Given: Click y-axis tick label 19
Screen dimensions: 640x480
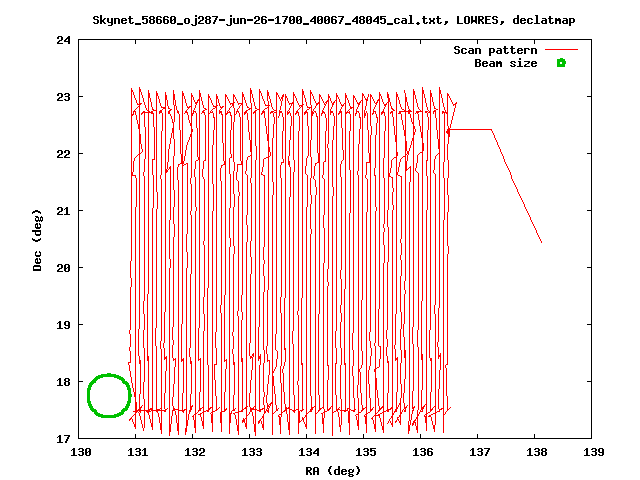Looking at the screenshot, I should pyautogui.click(x=64, y=325).
